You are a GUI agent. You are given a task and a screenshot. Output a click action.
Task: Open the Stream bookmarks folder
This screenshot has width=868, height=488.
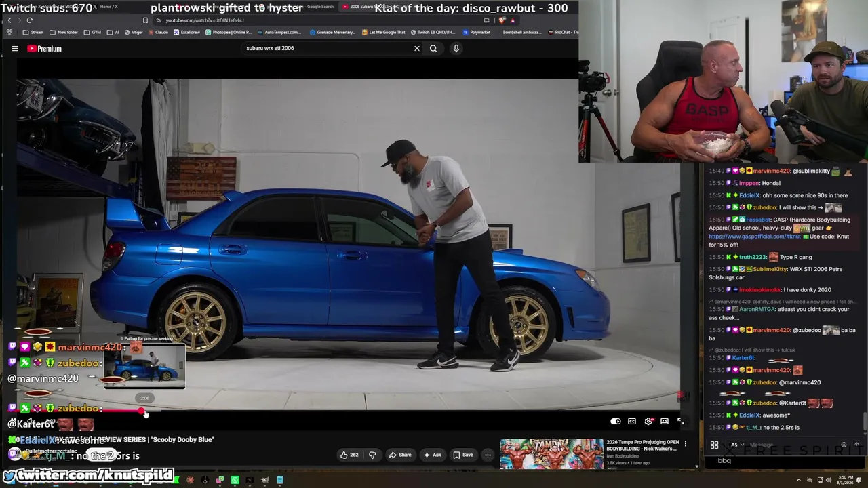click(33, 32)
